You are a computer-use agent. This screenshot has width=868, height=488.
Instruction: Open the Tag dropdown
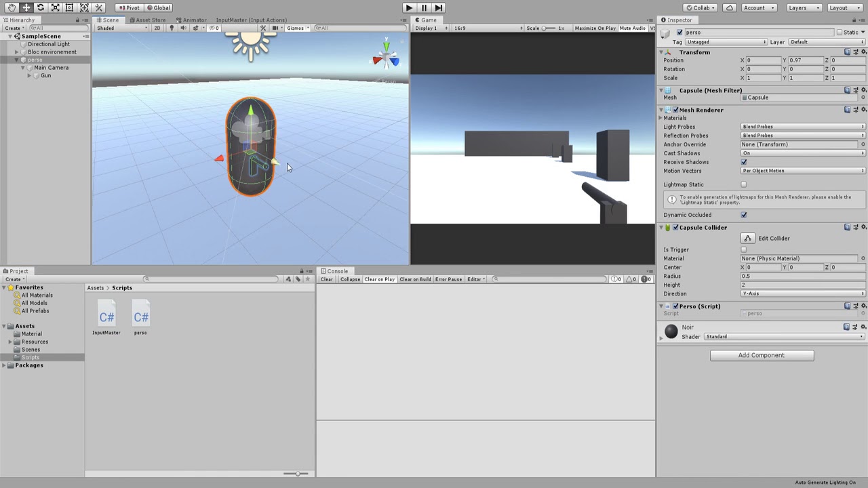(x=726, y=42)
